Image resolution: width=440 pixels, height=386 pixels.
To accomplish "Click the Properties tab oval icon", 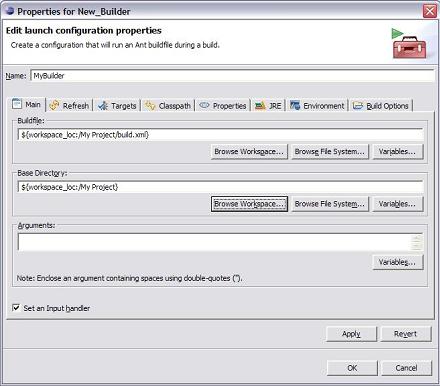I will (x=204, y=105).
